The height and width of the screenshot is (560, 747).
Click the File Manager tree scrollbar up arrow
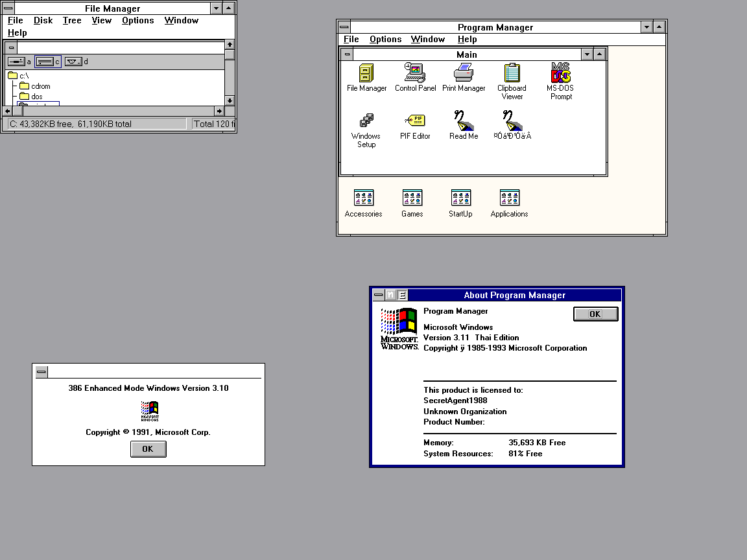click(x=230, y=45)
